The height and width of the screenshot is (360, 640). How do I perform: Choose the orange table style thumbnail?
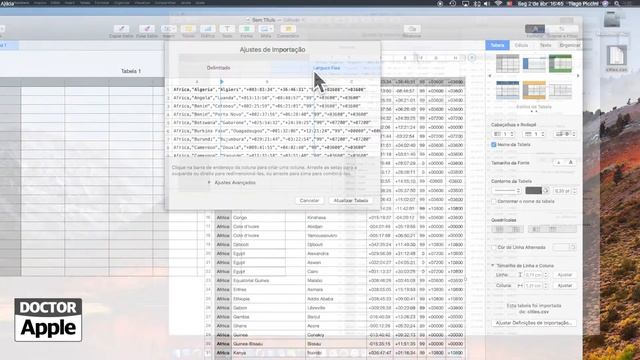(534, 90)
